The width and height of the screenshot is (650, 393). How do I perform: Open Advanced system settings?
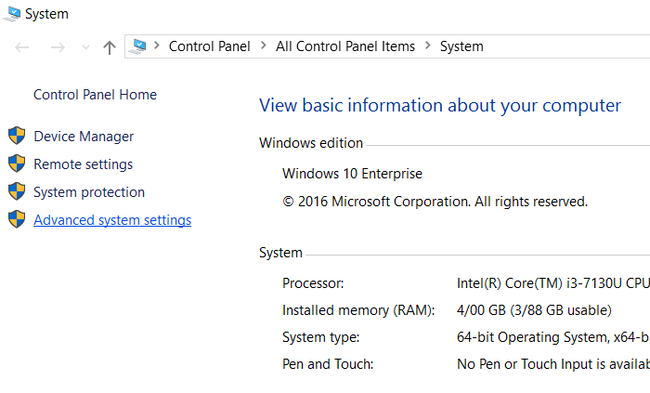pyautogui.click(x=112, y=220)
